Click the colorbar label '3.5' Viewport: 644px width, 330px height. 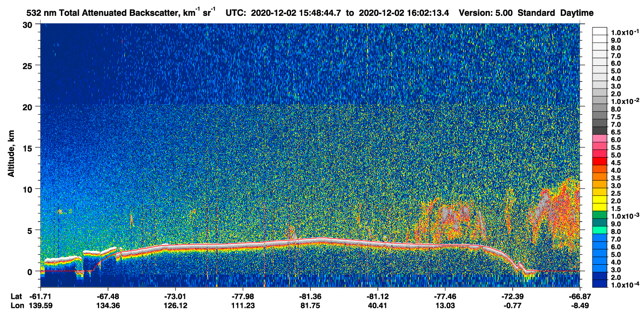pos(616,179)
